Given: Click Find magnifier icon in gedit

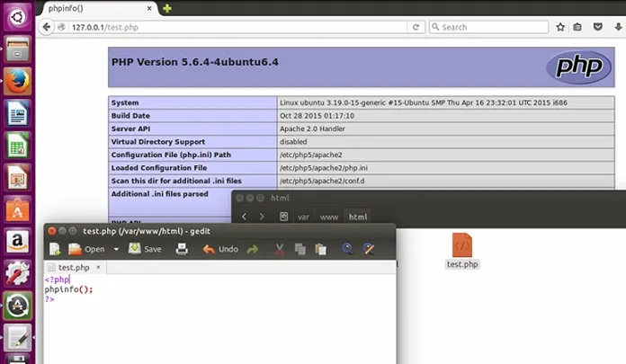Looking at the screenshot, I should [347, 249].
